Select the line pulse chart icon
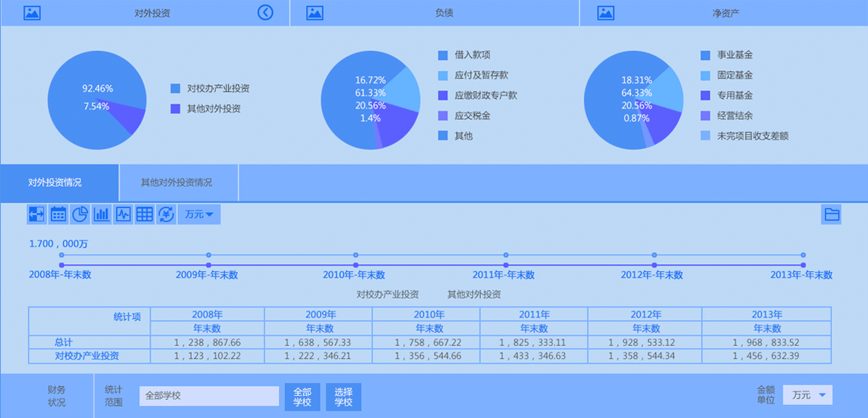Viewport: 868px width, 418px height. pos(123,214)
